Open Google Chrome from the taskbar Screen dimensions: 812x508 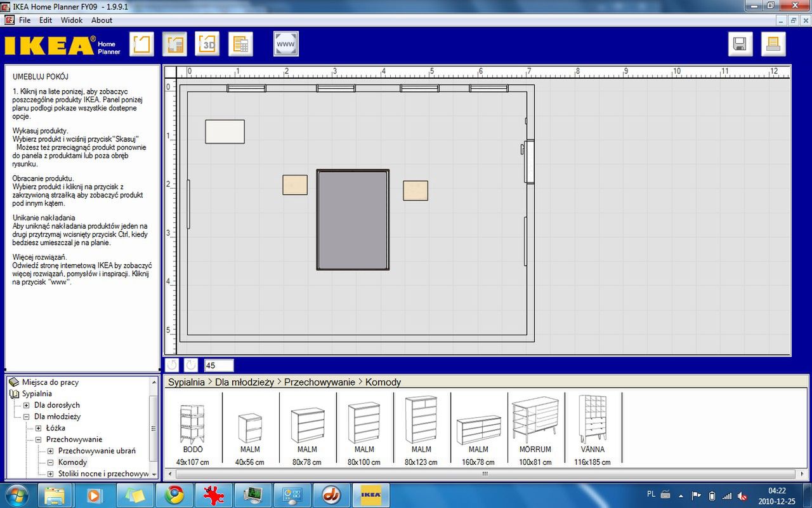174,495
